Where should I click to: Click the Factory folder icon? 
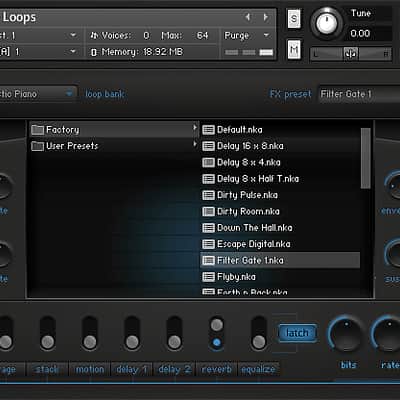tap(37, 130)
